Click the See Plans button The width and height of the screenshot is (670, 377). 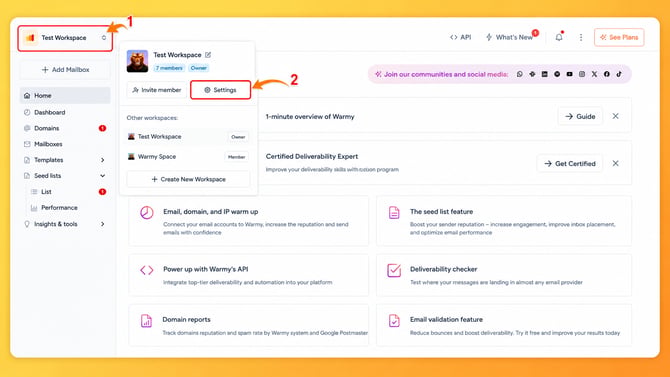click(619, 37)
